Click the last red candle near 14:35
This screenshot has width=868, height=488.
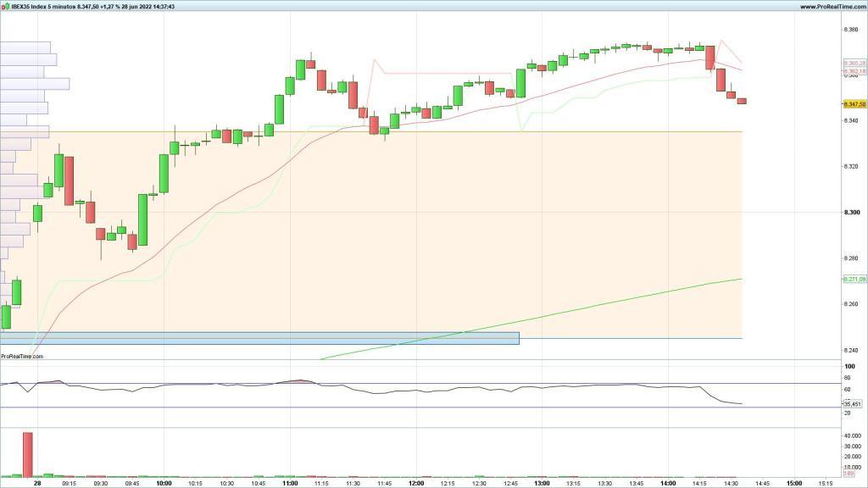coord(742,101)
